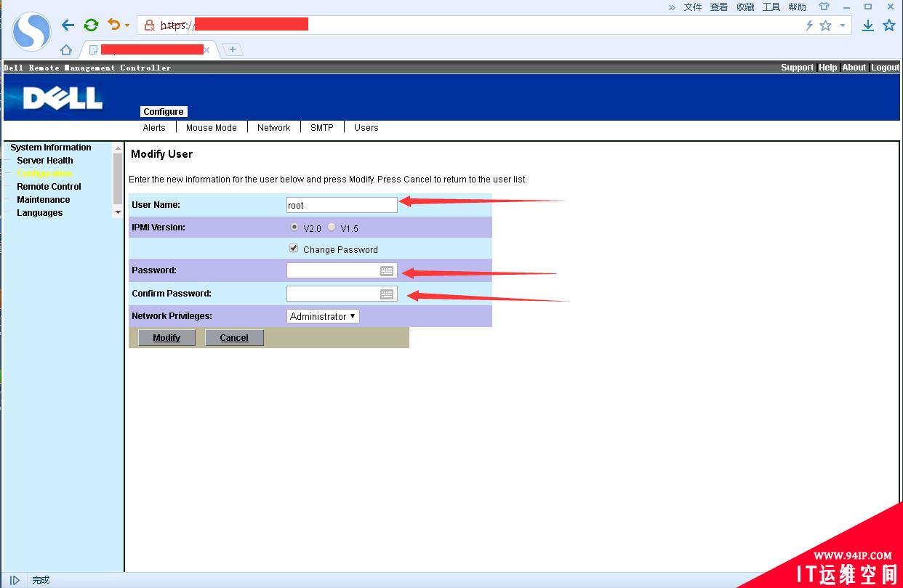
Task: Click the skin shirt icon
Action: pos(824,7)
